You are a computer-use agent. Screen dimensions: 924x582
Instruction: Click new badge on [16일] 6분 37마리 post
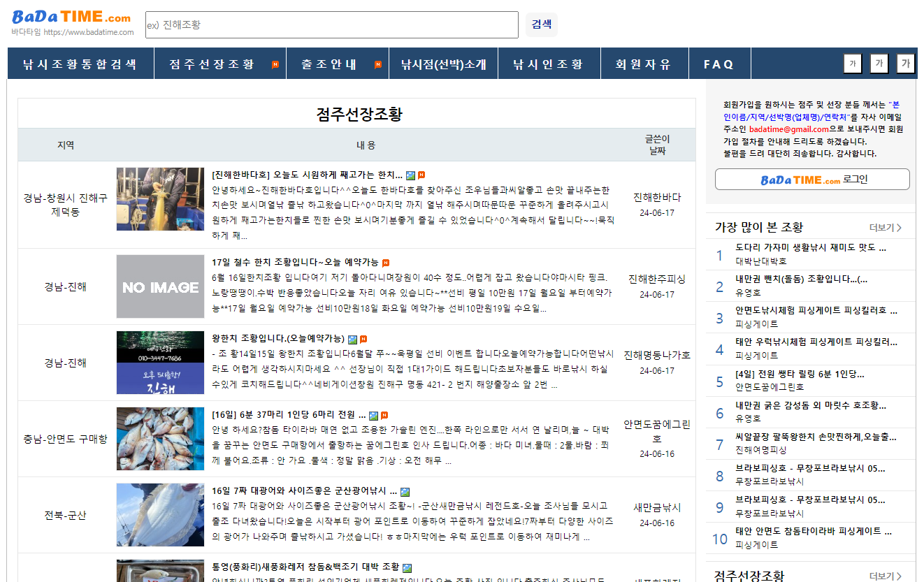[x=384, y=416]
